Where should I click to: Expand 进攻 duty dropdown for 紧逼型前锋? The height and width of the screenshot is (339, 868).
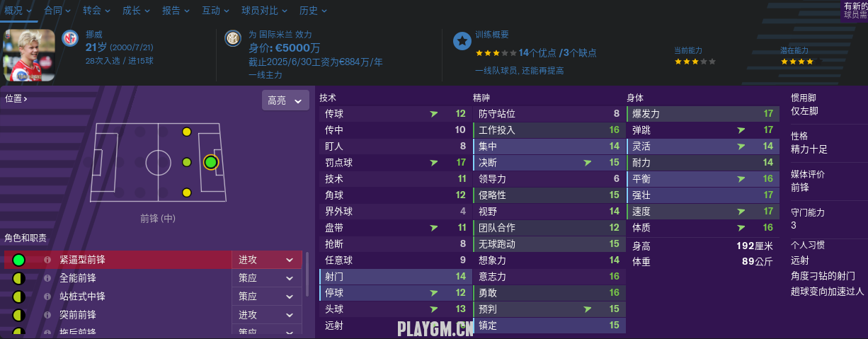tap(266, 260)
